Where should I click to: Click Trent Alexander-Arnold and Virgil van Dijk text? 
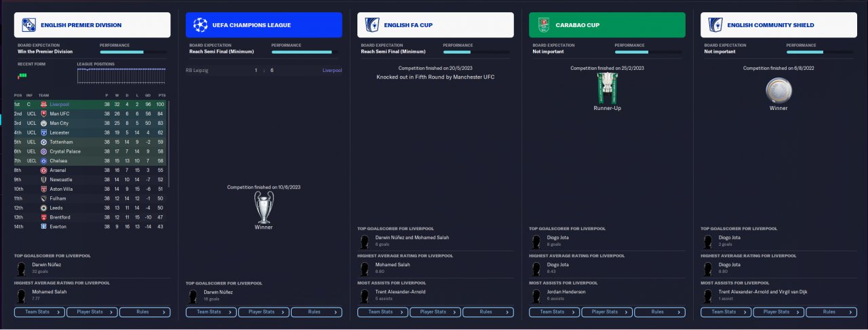[763, 293]
